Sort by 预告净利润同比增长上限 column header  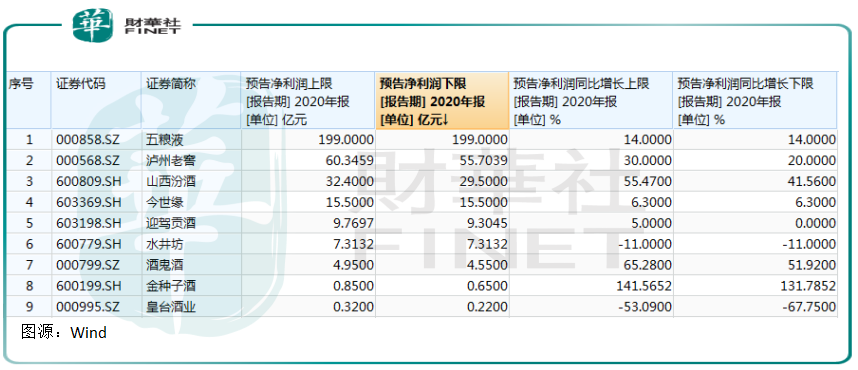point(591,101)
